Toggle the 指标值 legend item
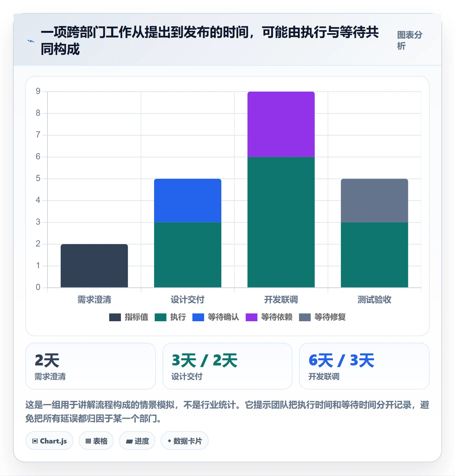Viewport: 455px width, 476px height. 129,317
